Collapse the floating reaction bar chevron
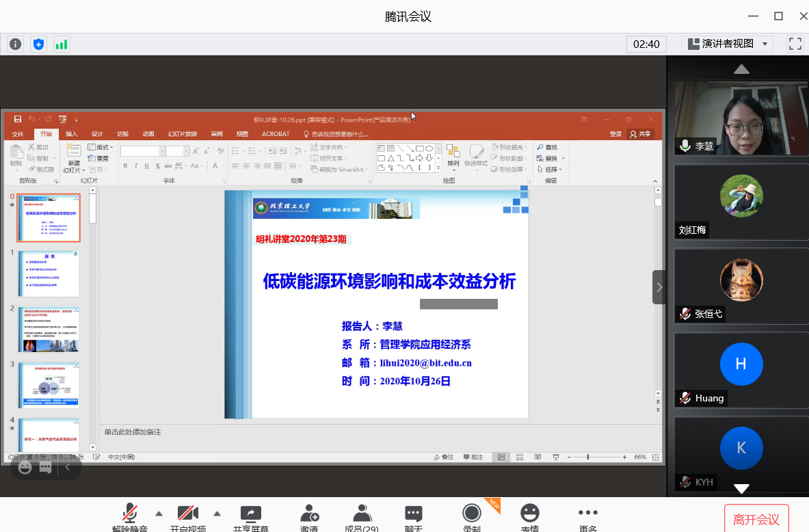The width and height of the screenshot is (809, 532). click(x=68, y=468)
